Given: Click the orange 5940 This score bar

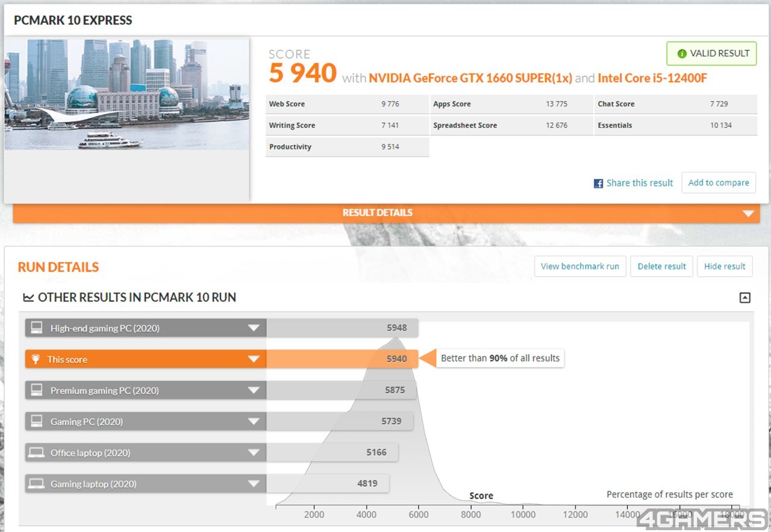Looking at the screenshot, I should [342, 359].
